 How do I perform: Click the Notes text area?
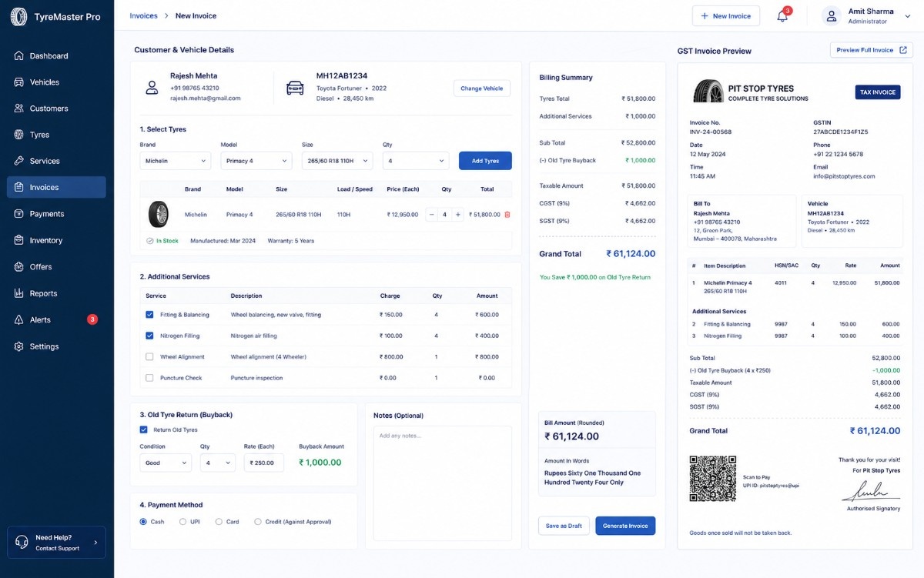point(443,483)
